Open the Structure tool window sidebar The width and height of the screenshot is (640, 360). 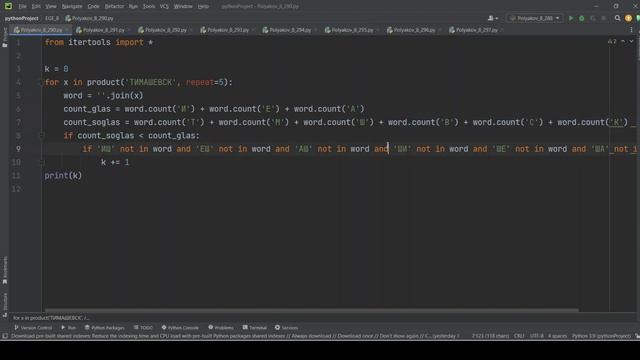pyautogui.click(x=4, y=304)
